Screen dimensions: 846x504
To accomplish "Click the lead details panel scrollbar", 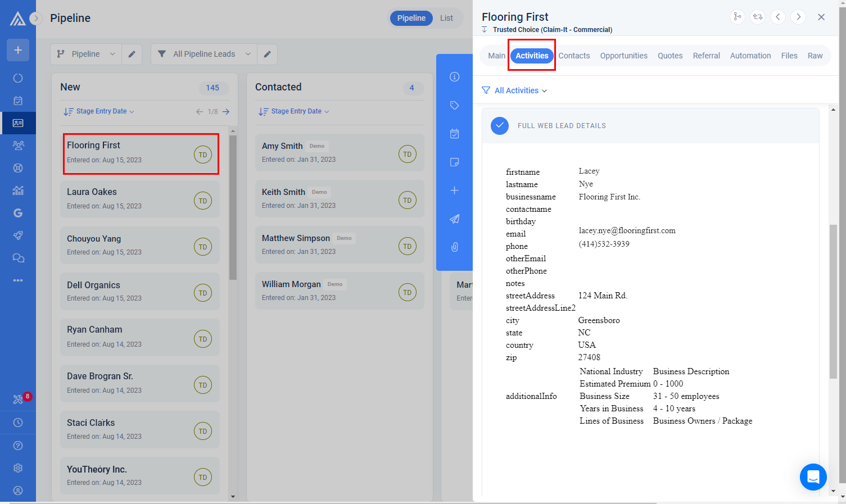I will point(833,301).
